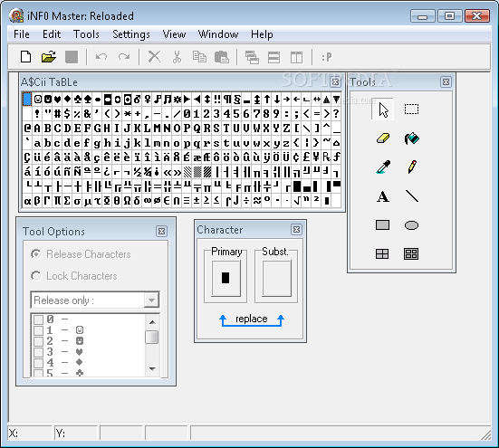The width and height of the screenshot is (499, 448).
Task: Open the Edit menu
Action: 52,34
